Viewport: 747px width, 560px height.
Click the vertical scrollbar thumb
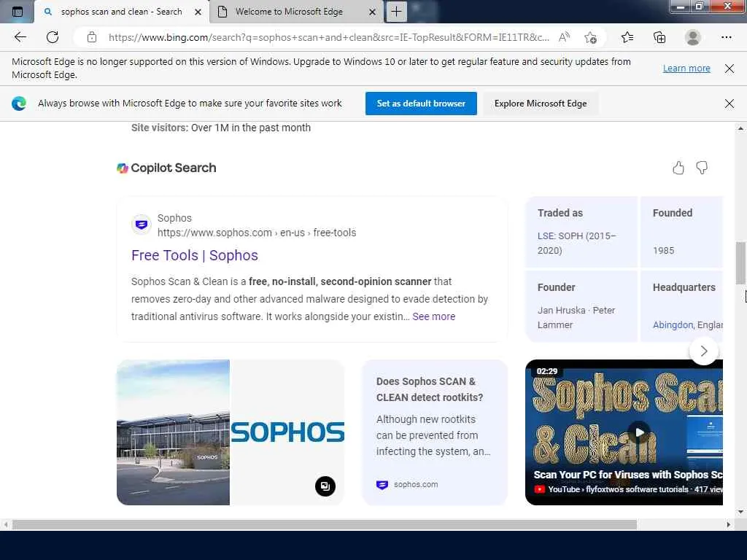[x=740, y=262]
